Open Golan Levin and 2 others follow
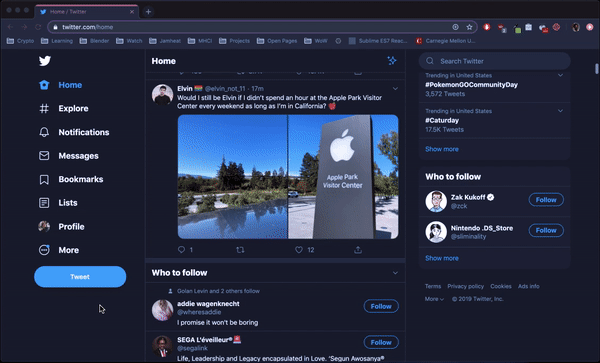This screenshot has height=363, width=600. 218,291
